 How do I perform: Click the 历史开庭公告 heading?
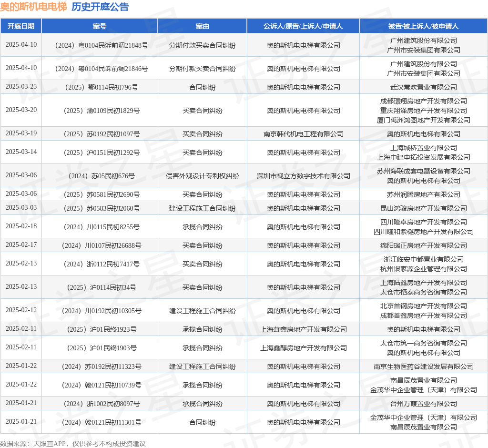100,7
